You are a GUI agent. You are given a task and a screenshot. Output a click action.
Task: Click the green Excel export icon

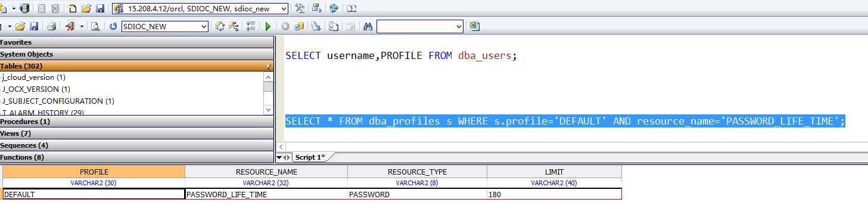(x=474, y=26)
